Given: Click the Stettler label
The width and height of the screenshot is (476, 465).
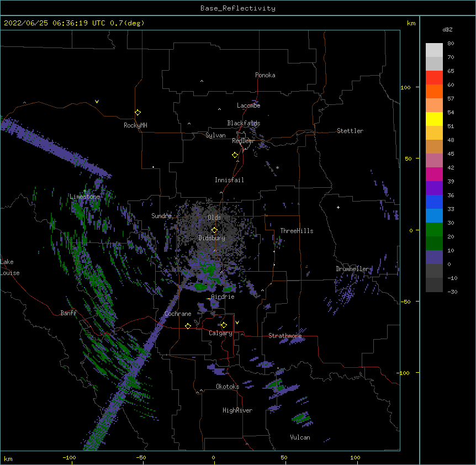Looking at the screenshot, I should [350, 131].
